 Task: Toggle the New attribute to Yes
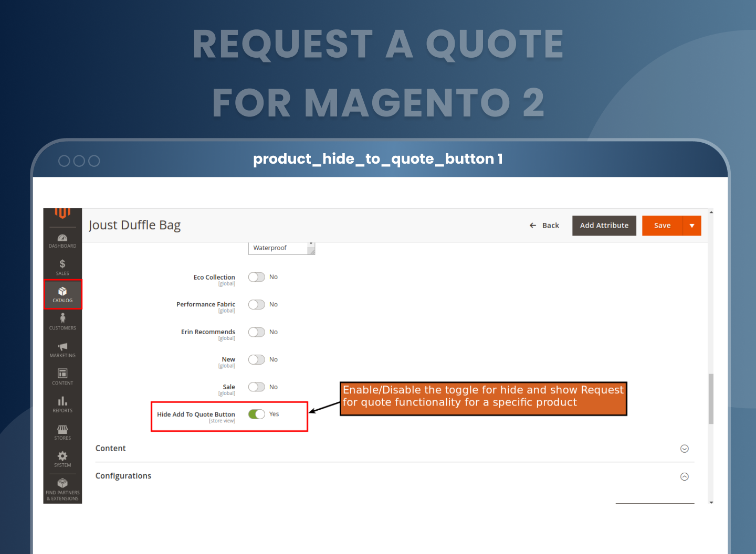tap(256, 359)
